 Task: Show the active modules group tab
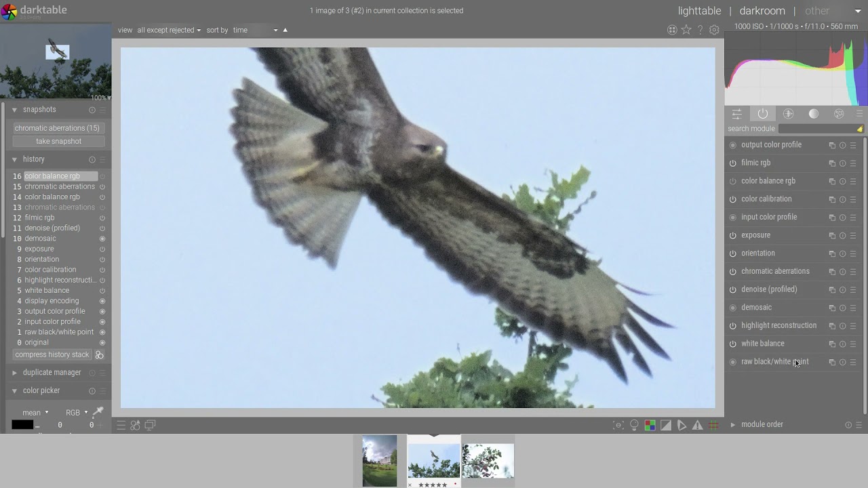point(763,114)
